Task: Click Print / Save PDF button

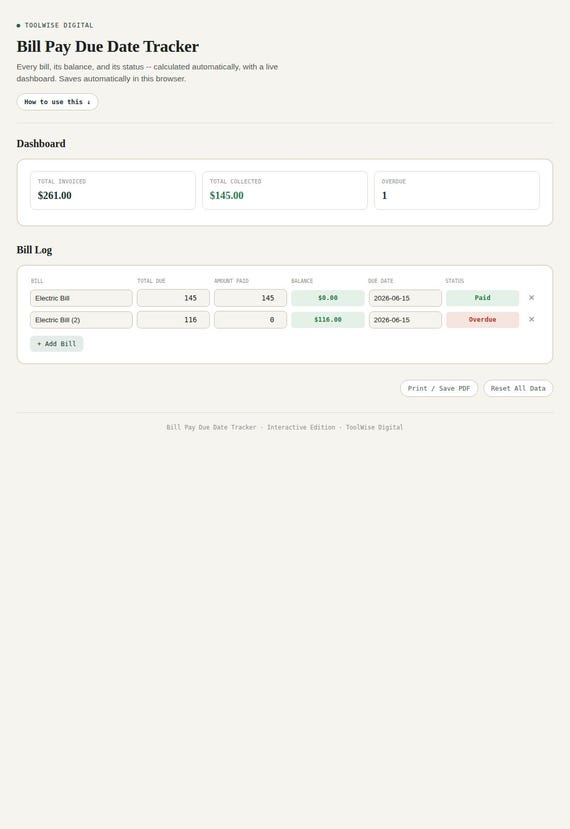Action: coord(439,388)
